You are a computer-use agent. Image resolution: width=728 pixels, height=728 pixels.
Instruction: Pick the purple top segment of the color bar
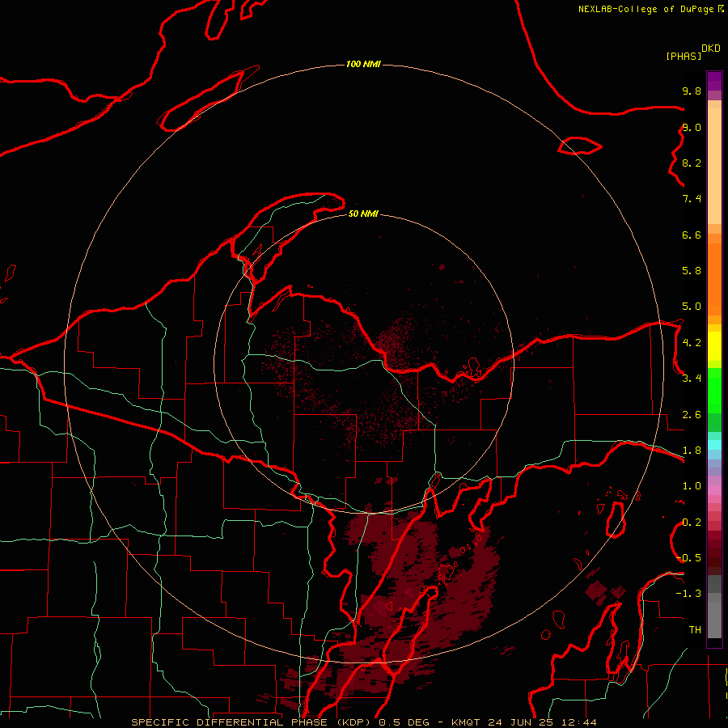[714, 81]
